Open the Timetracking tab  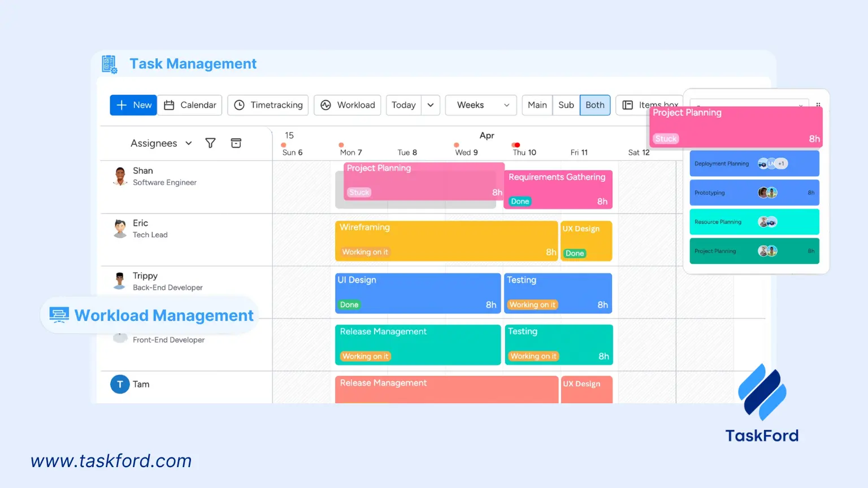(268, 105)
